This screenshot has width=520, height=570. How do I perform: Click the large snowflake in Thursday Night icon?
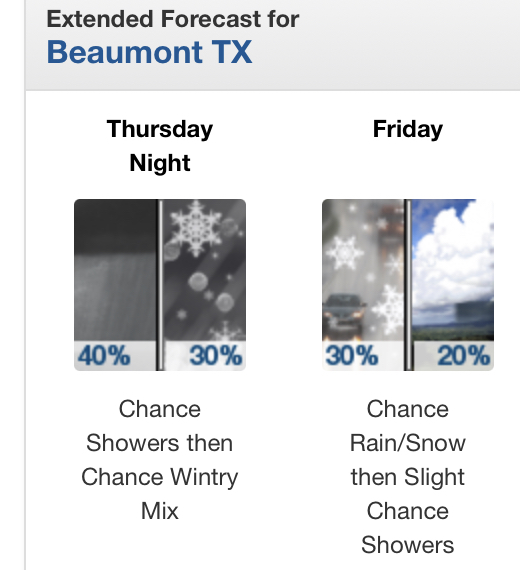tap(196, 228)
